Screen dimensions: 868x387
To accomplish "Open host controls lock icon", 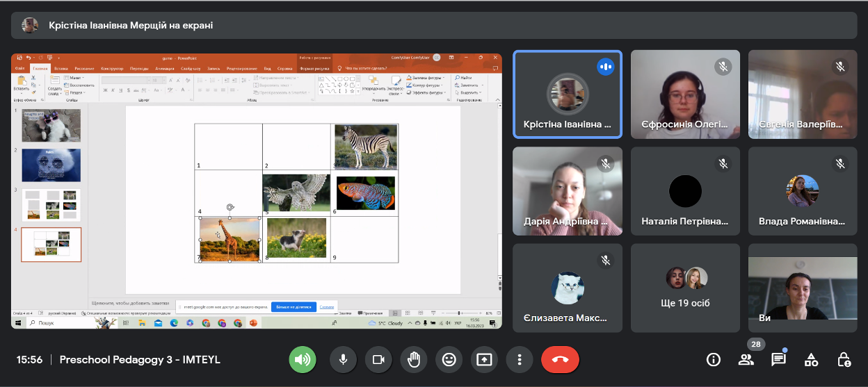I will pyautogui.click(x=844, y=359).
